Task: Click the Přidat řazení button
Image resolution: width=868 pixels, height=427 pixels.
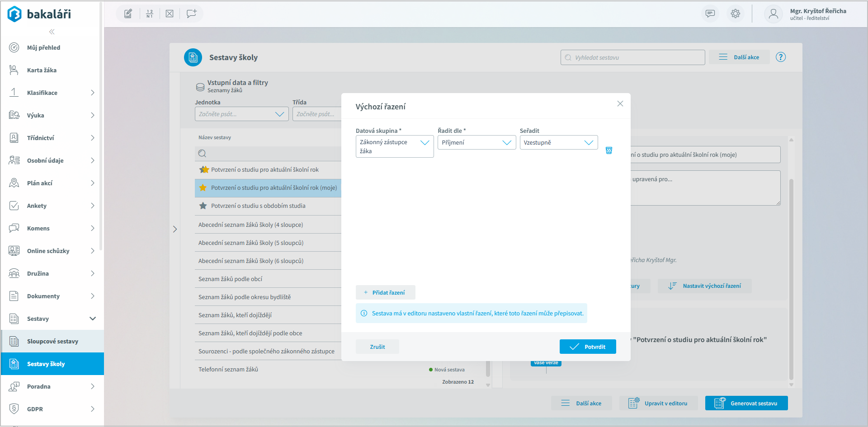Action: point(385,292)
